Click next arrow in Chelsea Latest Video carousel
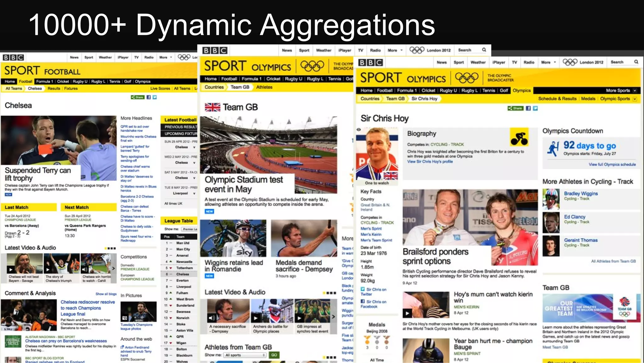The height and width of the screenshot is (363, 644). 114,268
